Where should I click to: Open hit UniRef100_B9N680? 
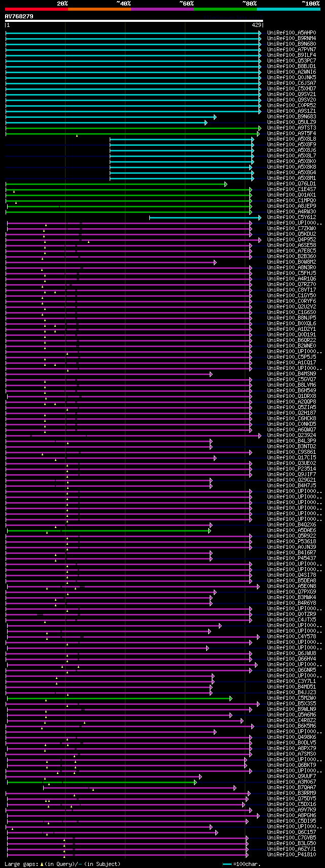(x=291, y=44)
